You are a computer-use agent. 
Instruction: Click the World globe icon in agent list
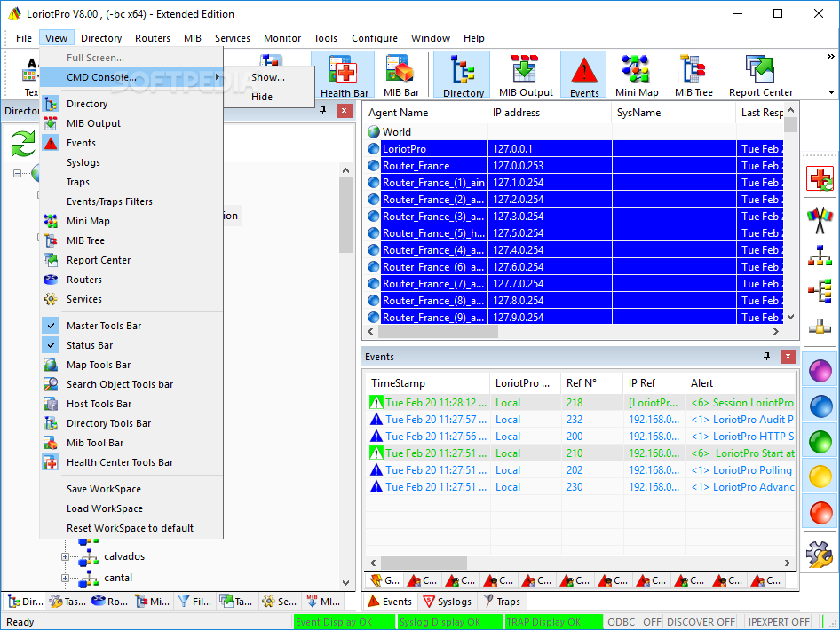[374, 131]
